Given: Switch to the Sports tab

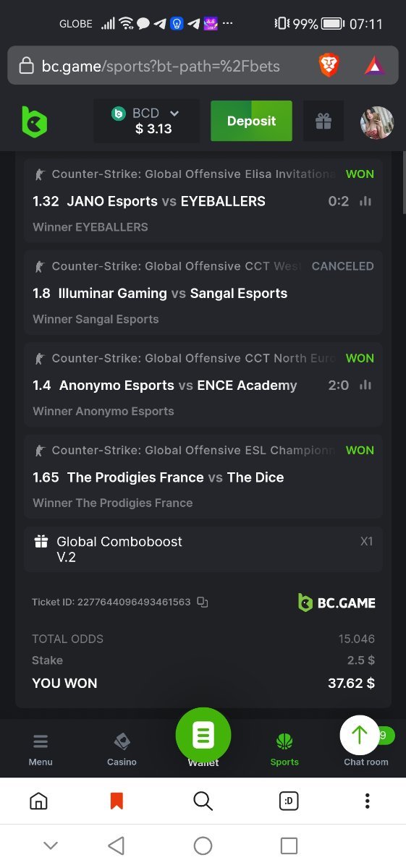Looking at the screenshot, I should click(284, 749).
